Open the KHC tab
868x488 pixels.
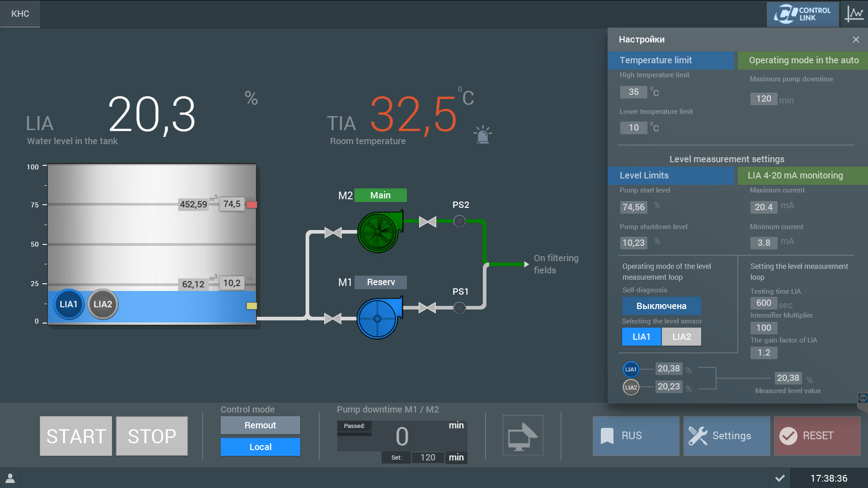point(20,14)
